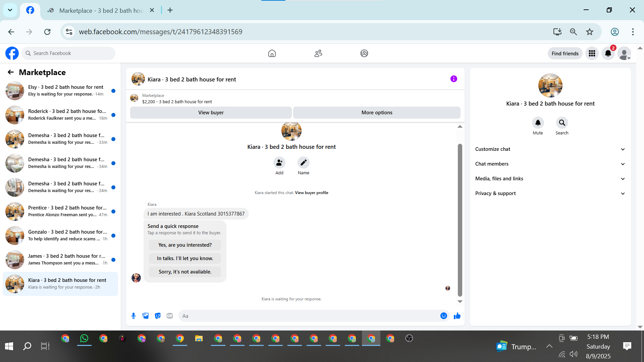
Task: Go to Facebook Home tab
Action: click(x=272, y=53)
